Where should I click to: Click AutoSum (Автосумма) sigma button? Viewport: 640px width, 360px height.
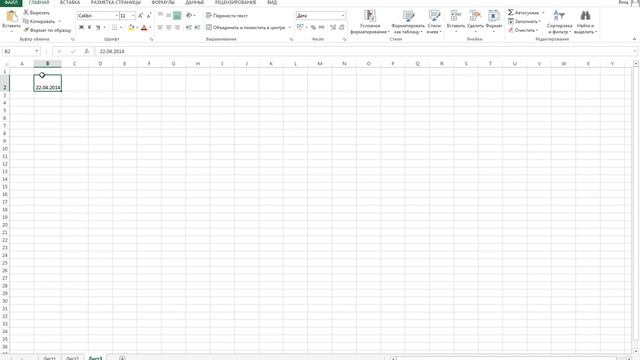(523, 13)
